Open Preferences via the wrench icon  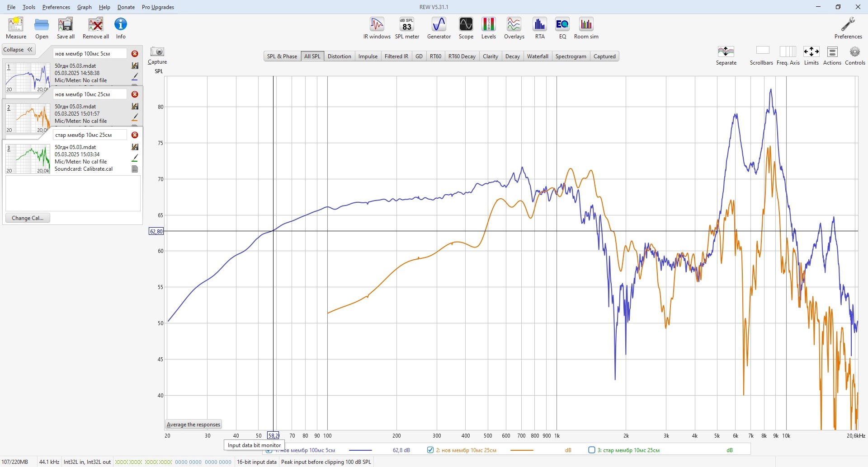click(x=848, y=28)
